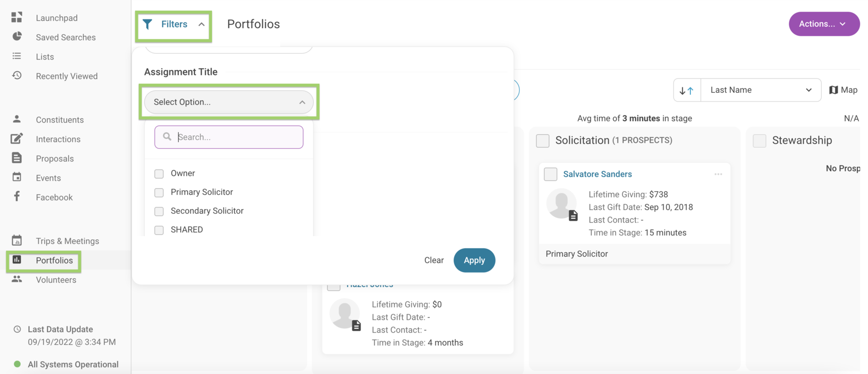Open the Recently Viewed history icon
This screenshot has height=374, width=868.
tap(17, 75)
